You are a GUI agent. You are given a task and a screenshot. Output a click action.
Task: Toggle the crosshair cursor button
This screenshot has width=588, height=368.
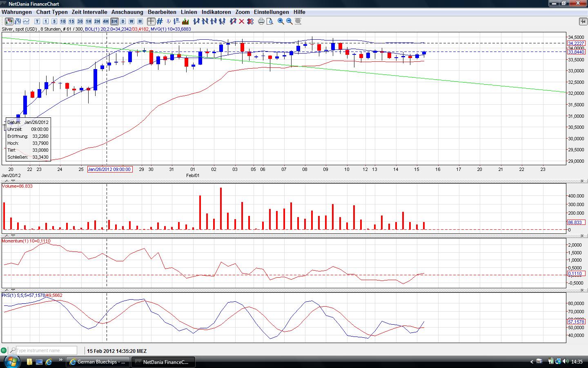pyautogui.click(x=151, y=21)
